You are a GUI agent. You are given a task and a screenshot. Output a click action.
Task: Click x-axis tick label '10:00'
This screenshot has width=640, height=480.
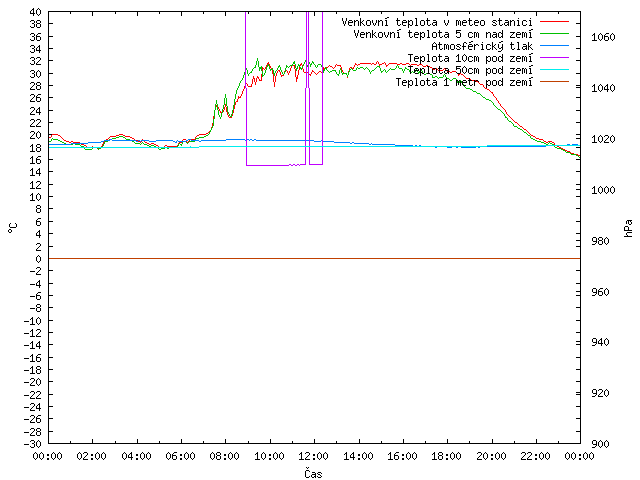pyautogui.click(x=269, y=456)
